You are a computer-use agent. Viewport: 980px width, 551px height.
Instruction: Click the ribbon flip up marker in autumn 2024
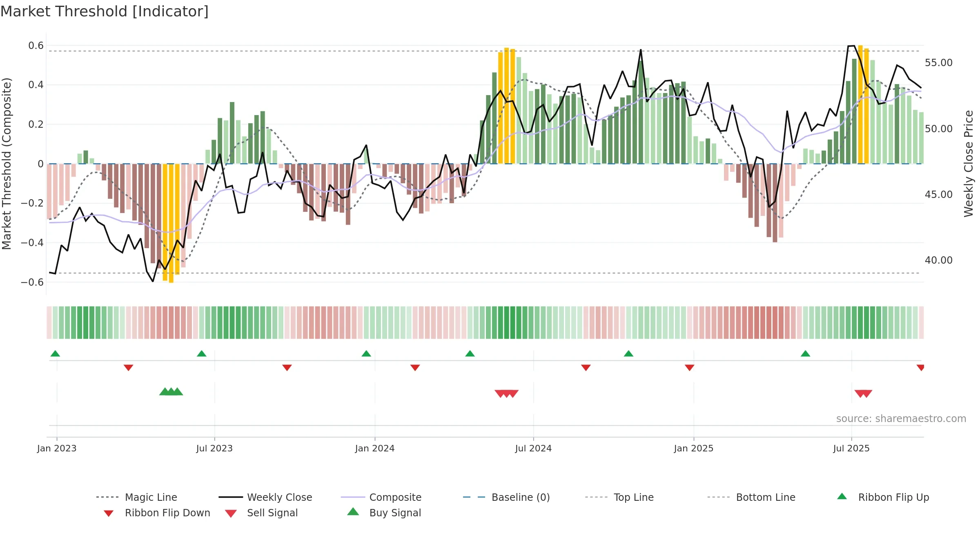[x=628, y=353]
